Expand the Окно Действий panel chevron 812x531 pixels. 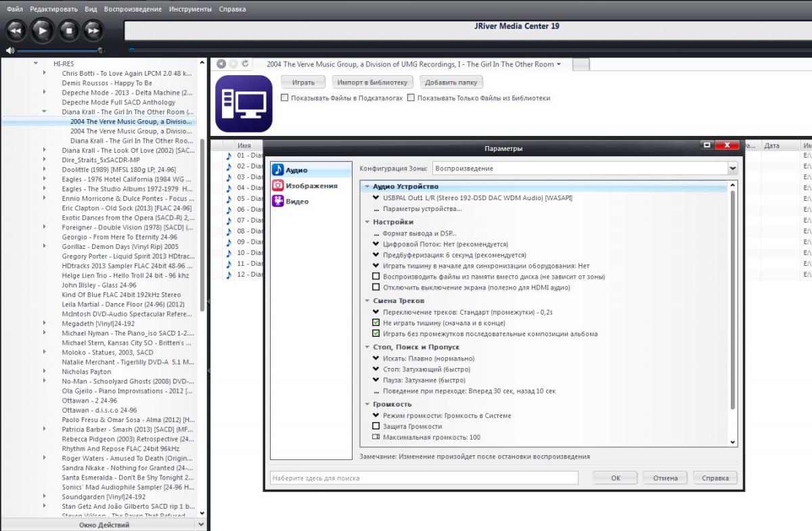[201, 525]
